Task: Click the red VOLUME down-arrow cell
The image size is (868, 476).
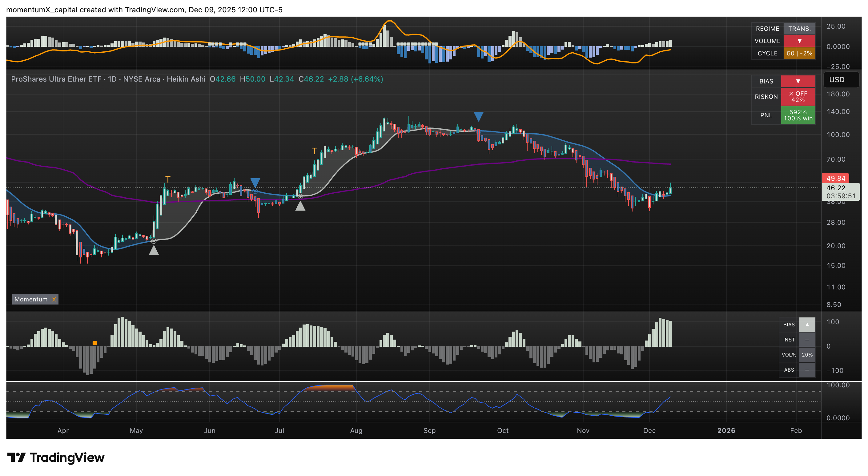Action: click(x=799, y=41)
